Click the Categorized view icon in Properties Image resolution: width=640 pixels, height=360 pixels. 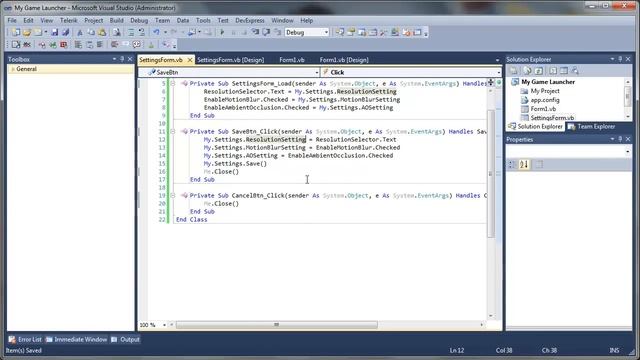[512, 164]
